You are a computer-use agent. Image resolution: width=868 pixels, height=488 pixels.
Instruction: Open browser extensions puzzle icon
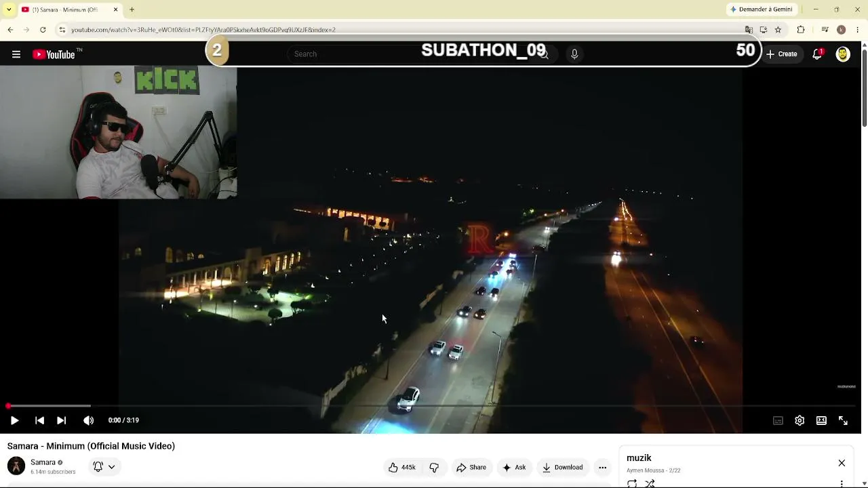tap(801, 30)
